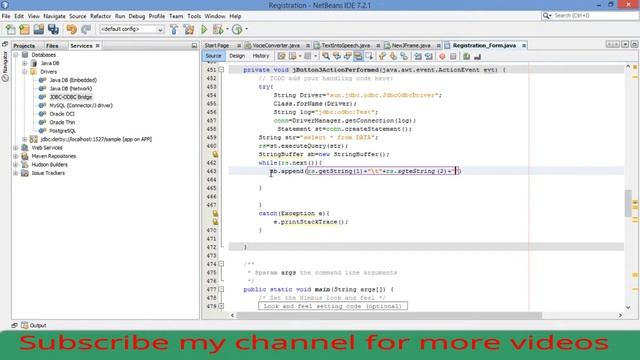Open the Debug menu
Image resolution: width=640 pixels, height=360 pixels.
137,16
